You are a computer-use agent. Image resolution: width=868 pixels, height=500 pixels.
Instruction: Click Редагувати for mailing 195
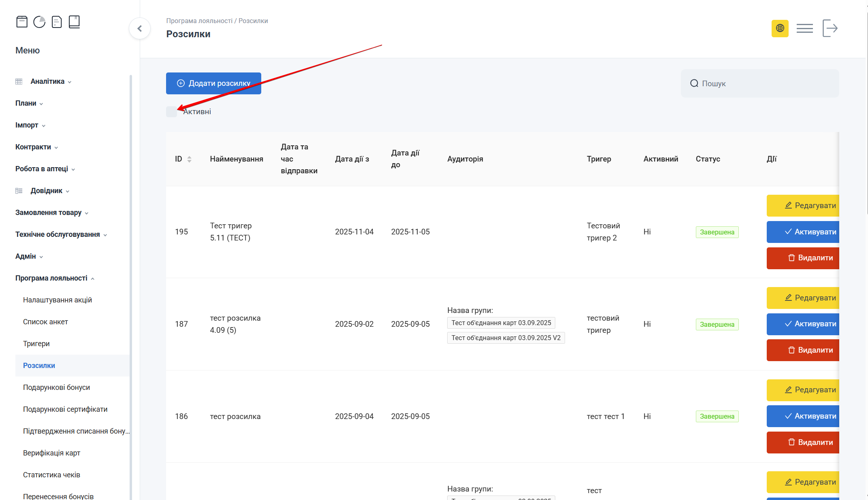(x=803, y=206)
